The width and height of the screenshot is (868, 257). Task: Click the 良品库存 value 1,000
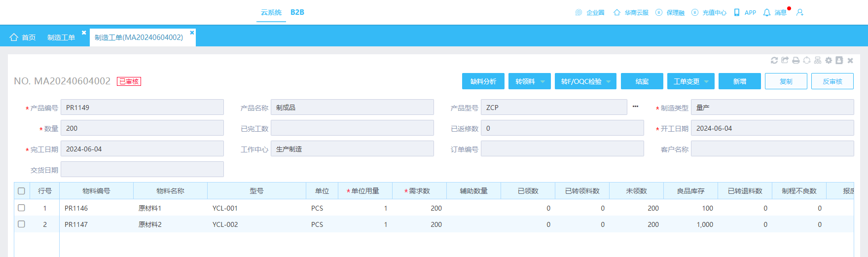[705, 224]
